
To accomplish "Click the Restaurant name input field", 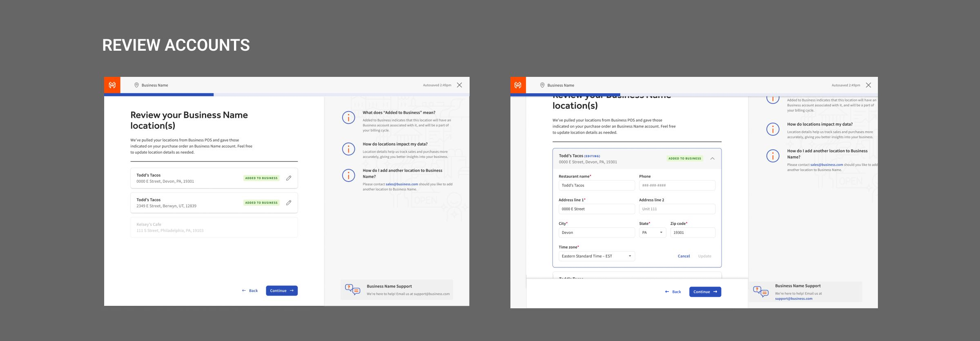I will 596,186.
